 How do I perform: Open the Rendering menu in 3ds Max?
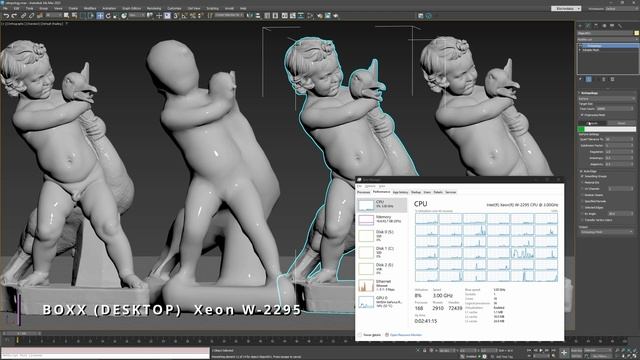(x=154, y=8)
